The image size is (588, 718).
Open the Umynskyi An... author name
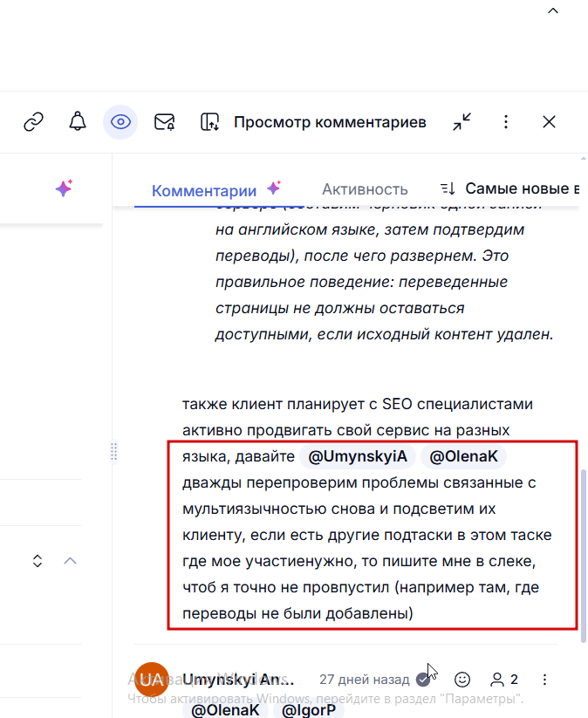(238, 680)
